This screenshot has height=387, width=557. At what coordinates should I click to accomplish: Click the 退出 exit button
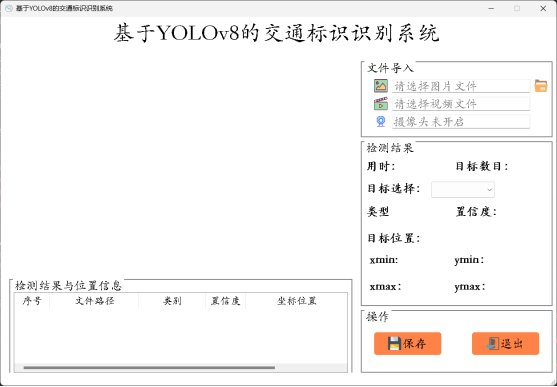(505, 343)
